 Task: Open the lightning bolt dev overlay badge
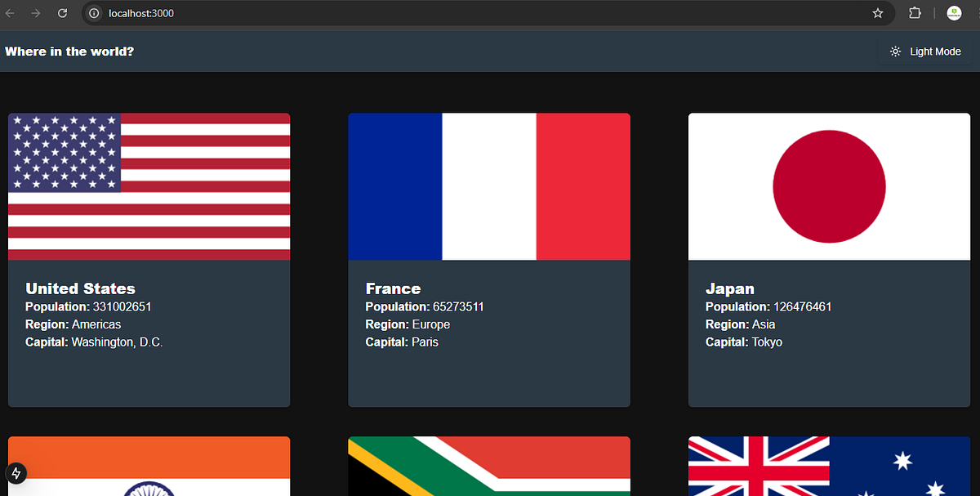pyautogui.click(x=16, y=472)
